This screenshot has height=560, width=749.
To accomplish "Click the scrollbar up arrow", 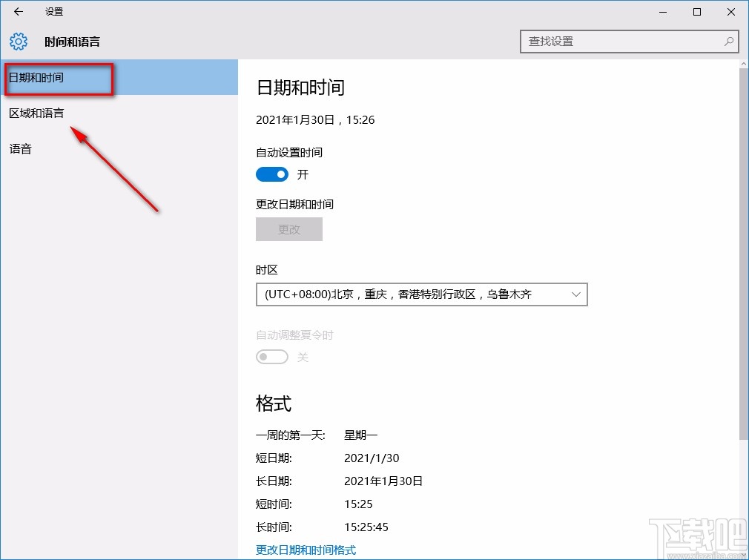I will point(745,65).
